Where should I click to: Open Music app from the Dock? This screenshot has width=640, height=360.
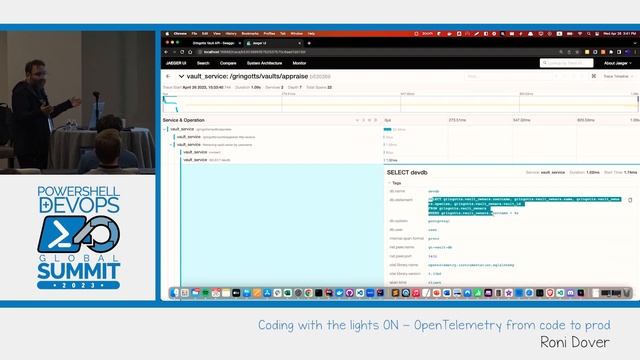[x=416, y=293]
